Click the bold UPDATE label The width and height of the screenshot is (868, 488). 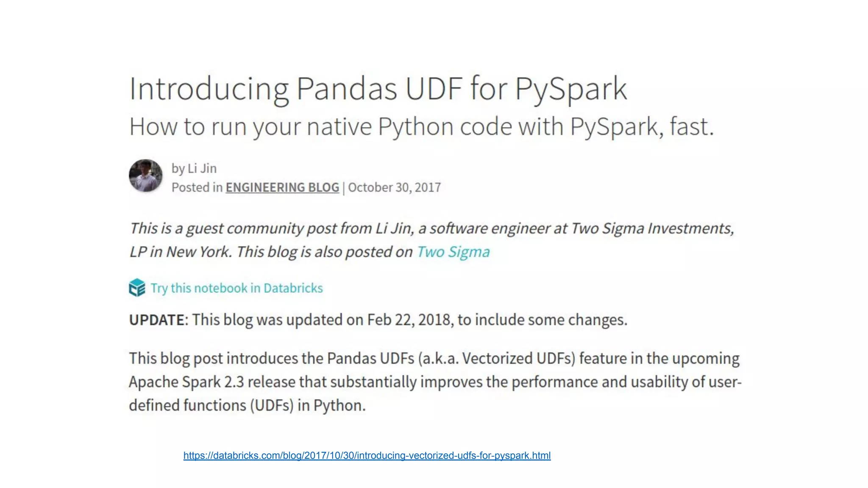point(156,320)
